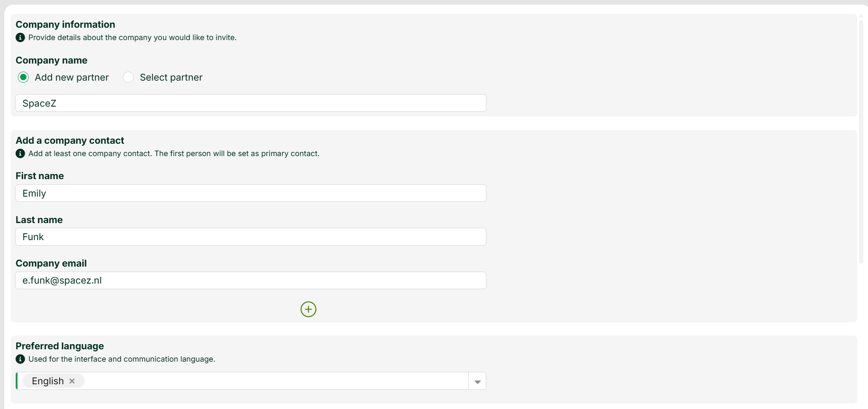868x409 pixels.
Task: Click the Last name field with Funk
Action: (x=251, y=237)
